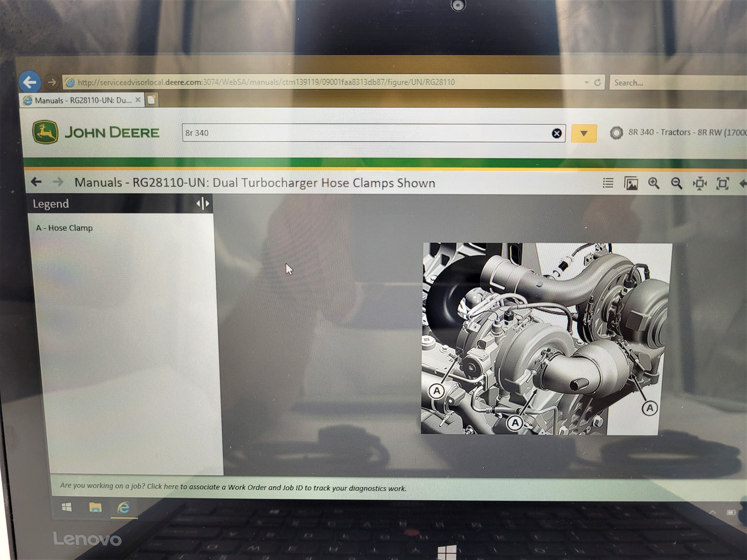Click the browser refresh icon
The image size is (747, 560).
point(598,82)
